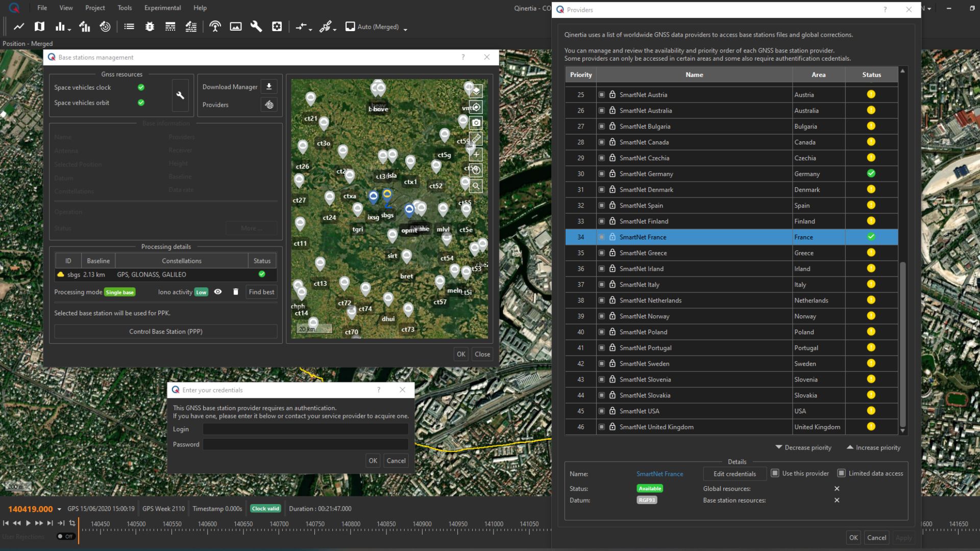Click the ruler measure icon on map

click(x=476, y=139)
